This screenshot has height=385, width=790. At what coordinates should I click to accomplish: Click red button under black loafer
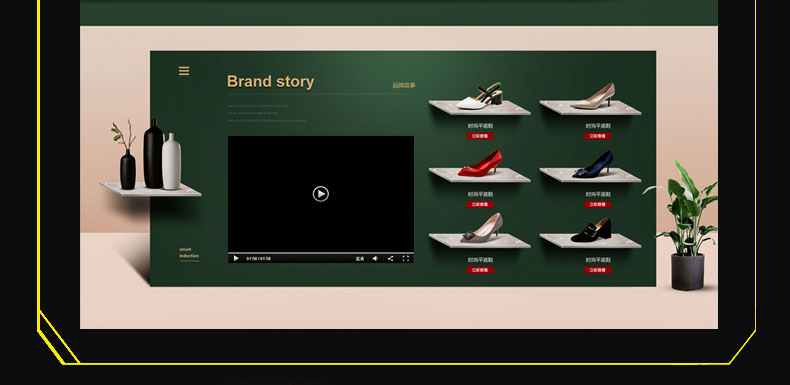(x=598, y=270)
